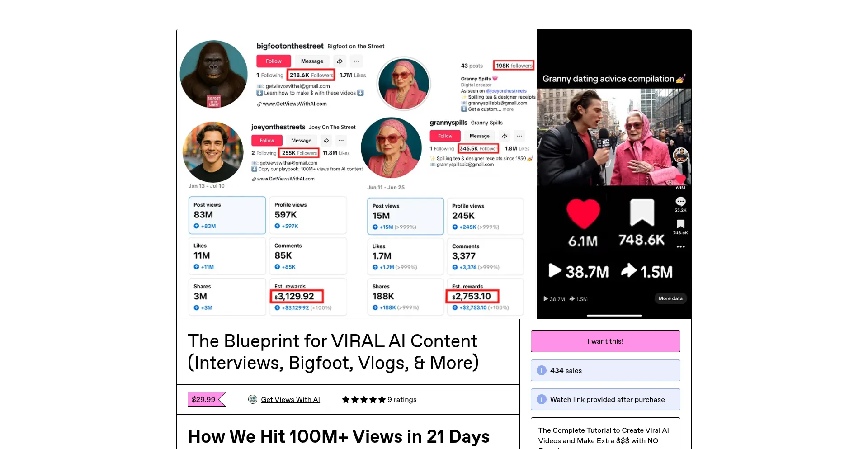Screen dimensions: 868x449
Task: Expand the Granny Spills bio with "more"
Action: (508, 109)
